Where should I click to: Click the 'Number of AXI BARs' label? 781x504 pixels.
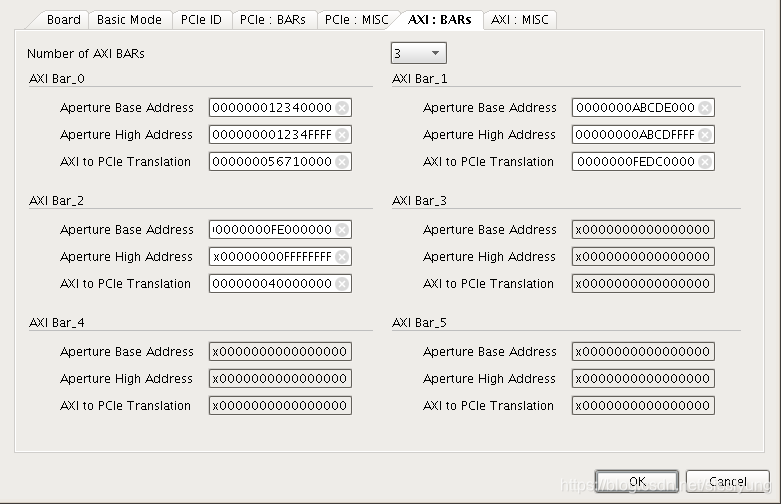click(86, 54)
